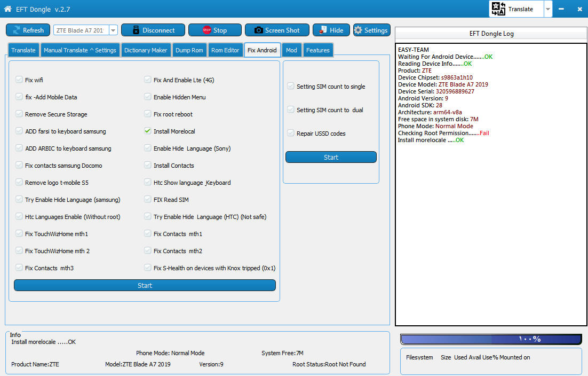Viewport: 588px width, 376px height.
Task: Tick Fix Contacts mth2 checkbox
Action: [148, 250]
